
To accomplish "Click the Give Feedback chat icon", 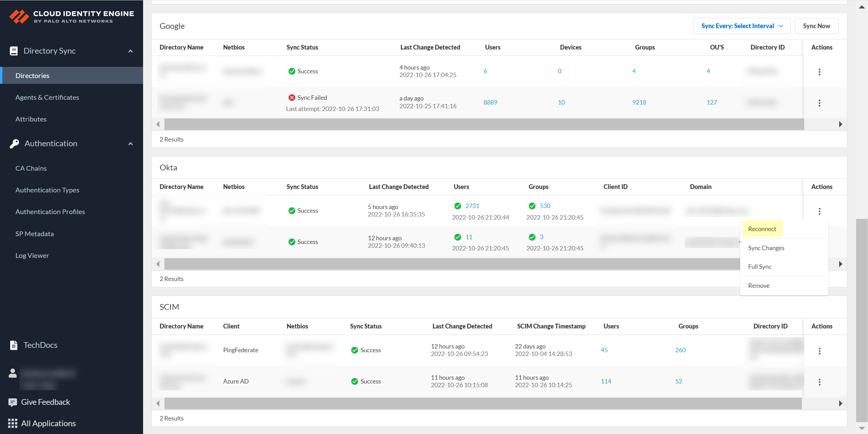I will pos(13,402).
